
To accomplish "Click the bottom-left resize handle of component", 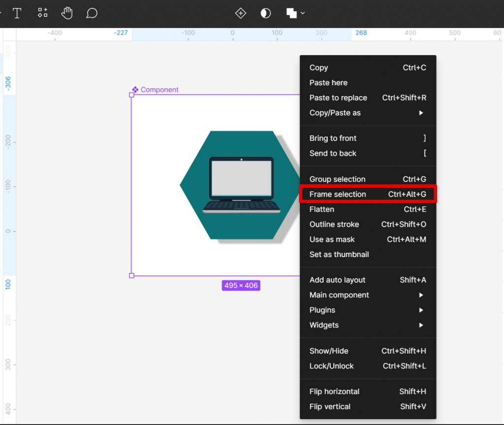I will coord(131,276).
